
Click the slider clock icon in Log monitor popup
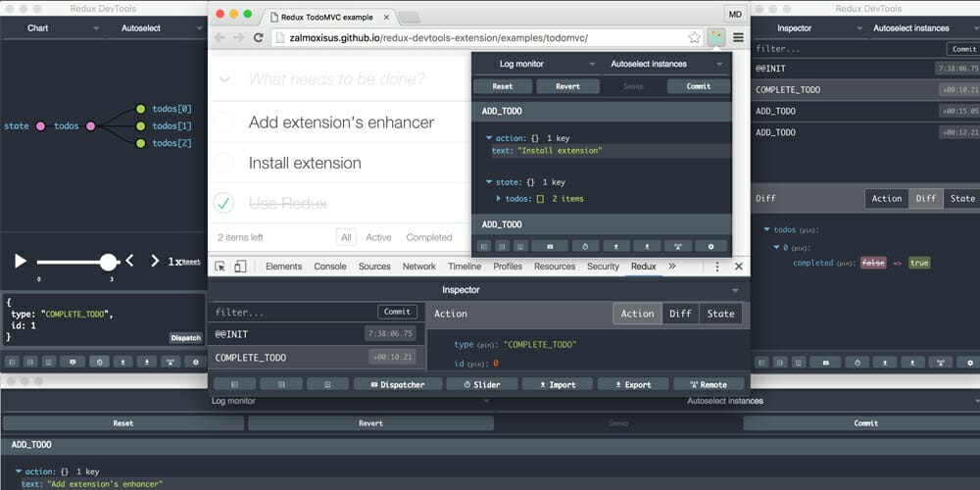click(x=585, y=246)
